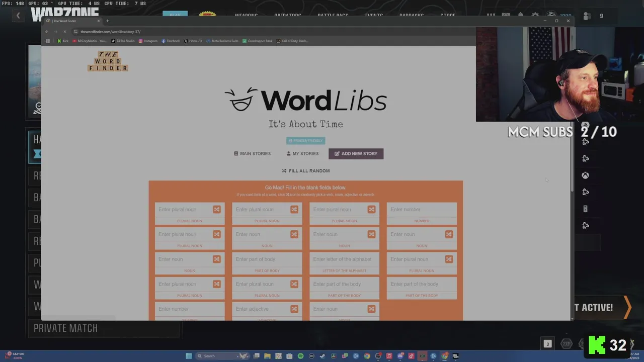Open MrCoryMartin YouTube bookmark

pos(90,41)
